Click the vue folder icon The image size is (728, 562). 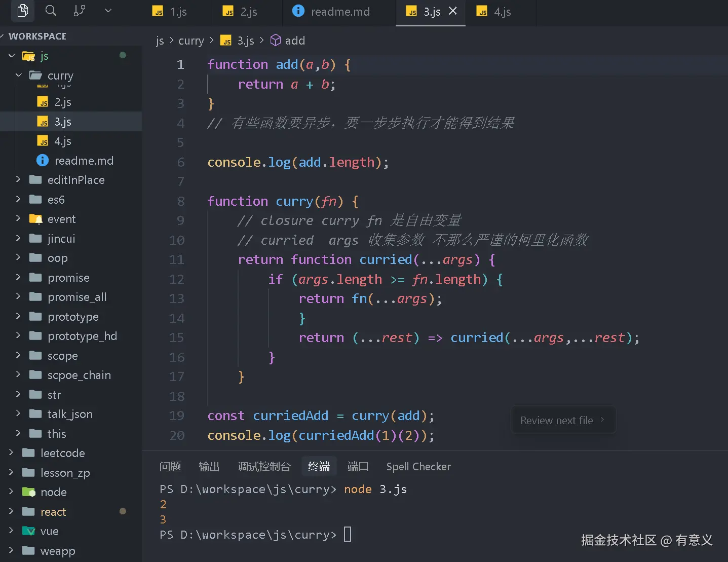[29, 531]
